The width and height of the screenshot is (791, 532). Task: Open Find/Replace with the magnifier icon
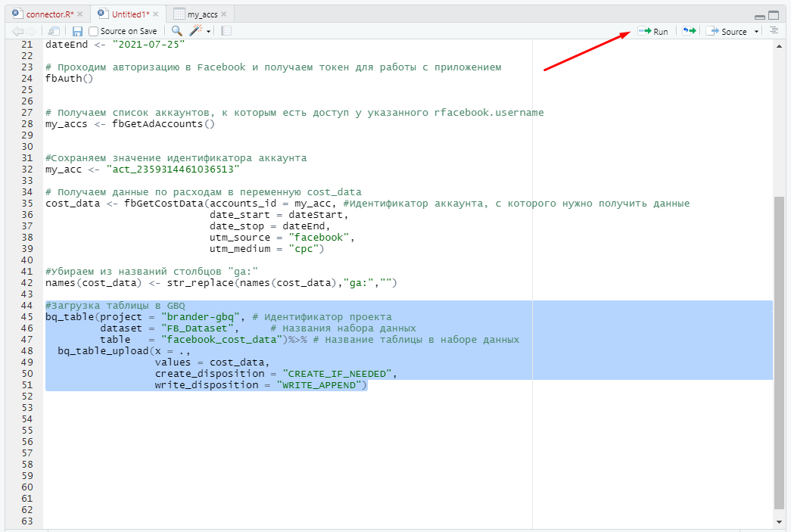pyautogui.click(x=176, y=31)
